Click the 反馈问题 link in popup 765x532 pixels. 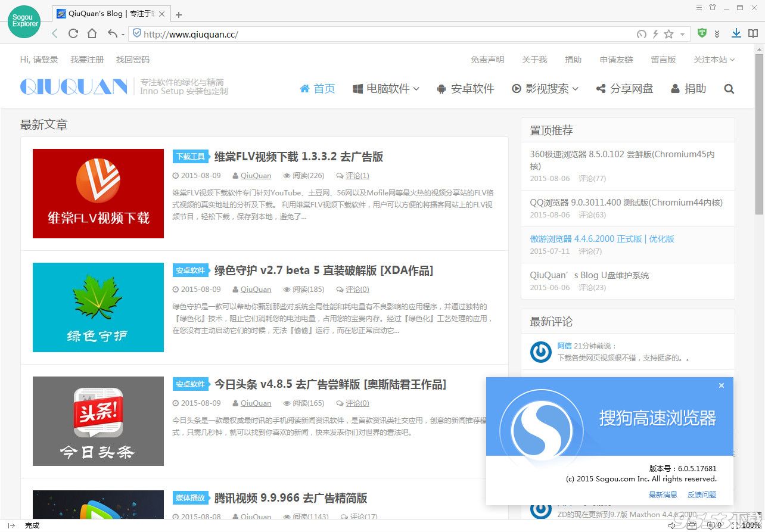coord(702,494)
